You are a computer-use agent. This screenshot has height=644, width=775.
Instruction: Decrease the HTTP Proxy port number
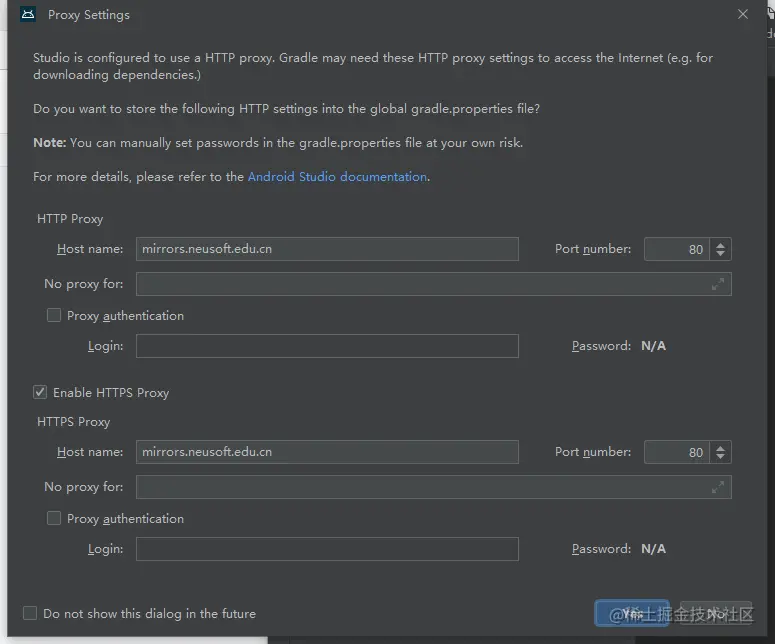[x=721, y=254]
